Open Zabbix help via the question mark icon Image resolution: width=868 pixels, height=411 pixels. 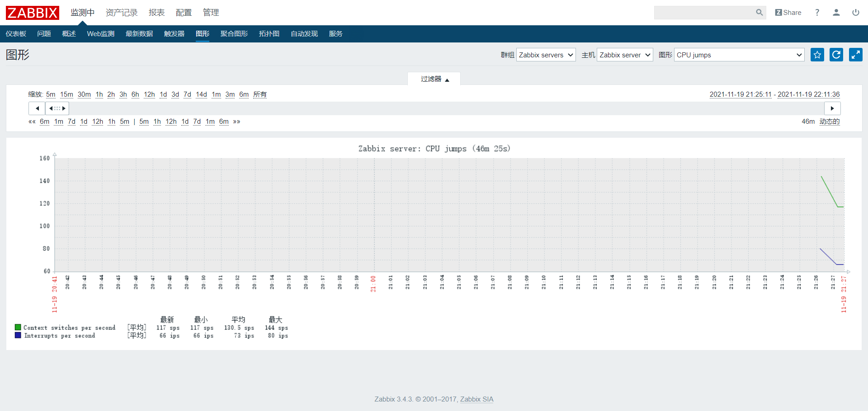pos(817,12)
